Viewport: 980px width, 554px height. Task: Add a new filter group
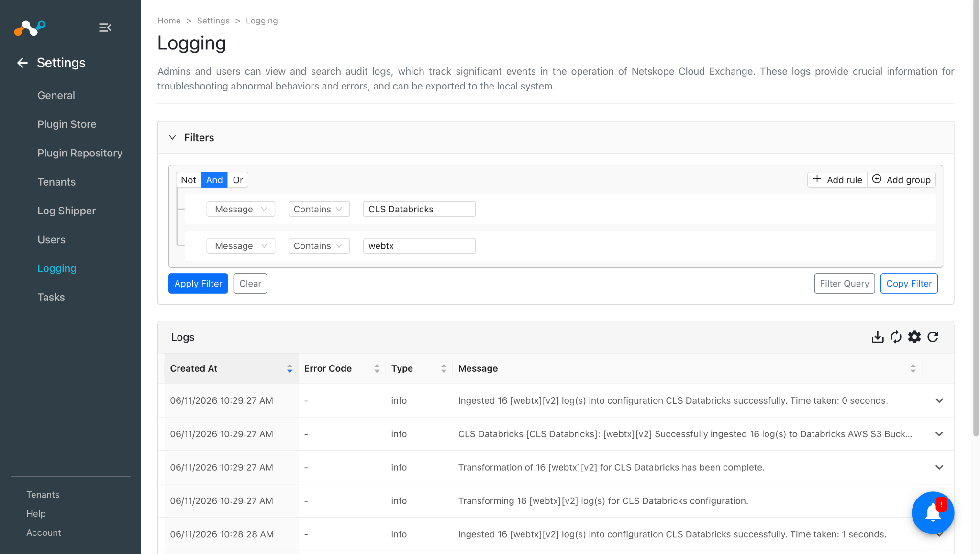pos(902,180)
